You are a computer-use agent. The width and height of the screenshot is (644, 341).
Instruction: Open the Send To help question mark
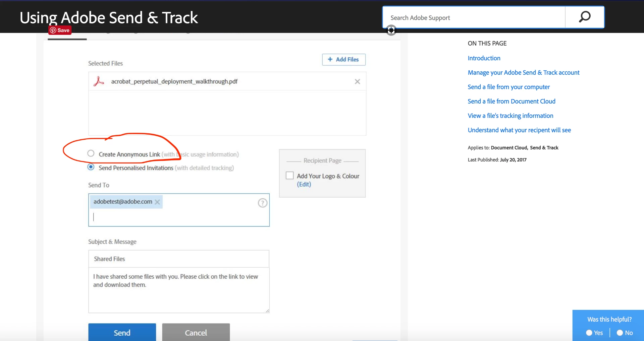point(262,203)
